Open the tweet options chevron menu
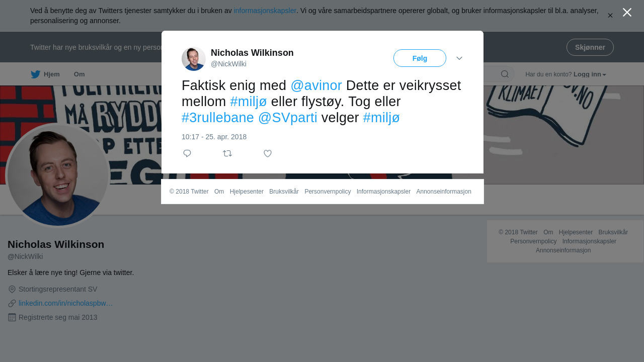Viewport: 644px width, 362px height. coord(459,58)
